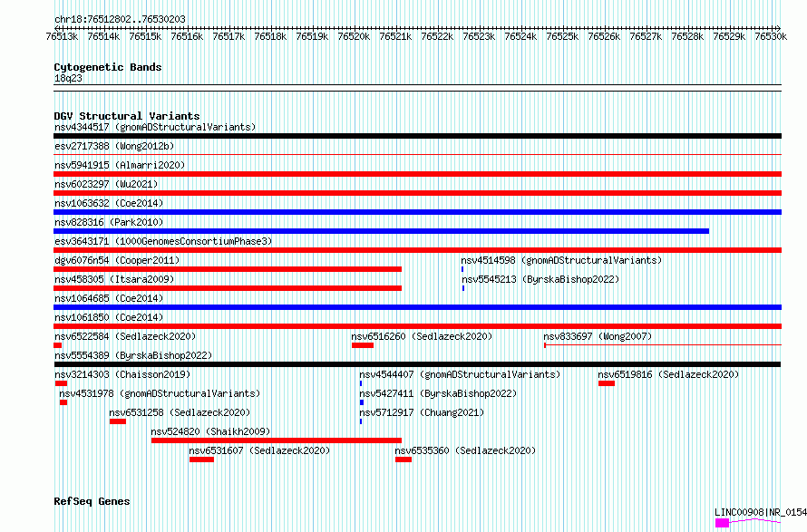Click the blue nsv828316 Park2010 bar
Image resolution: width=807 pixels, height=532 pixels.
click(x=382, y=231)
